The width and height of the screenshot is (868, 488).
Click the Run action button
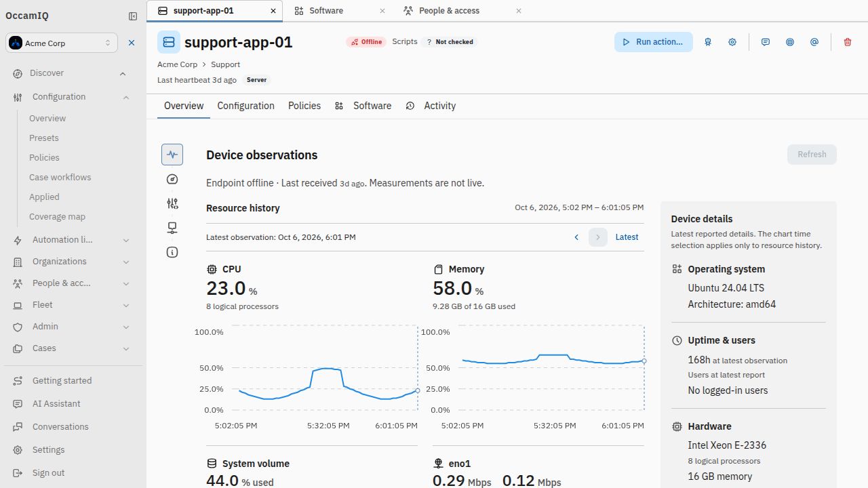(x=654, y=42)
